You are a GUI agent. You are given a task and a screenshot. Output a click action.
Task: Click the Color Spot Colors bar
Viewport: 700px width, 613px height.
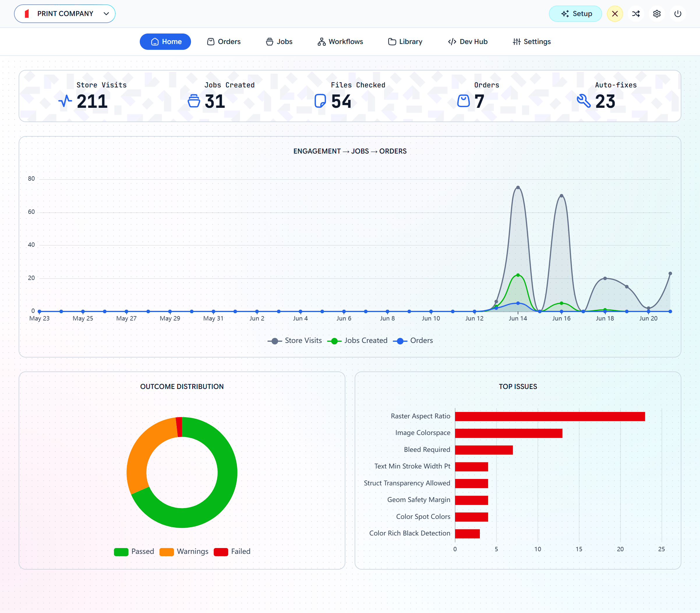pos(471,517)
